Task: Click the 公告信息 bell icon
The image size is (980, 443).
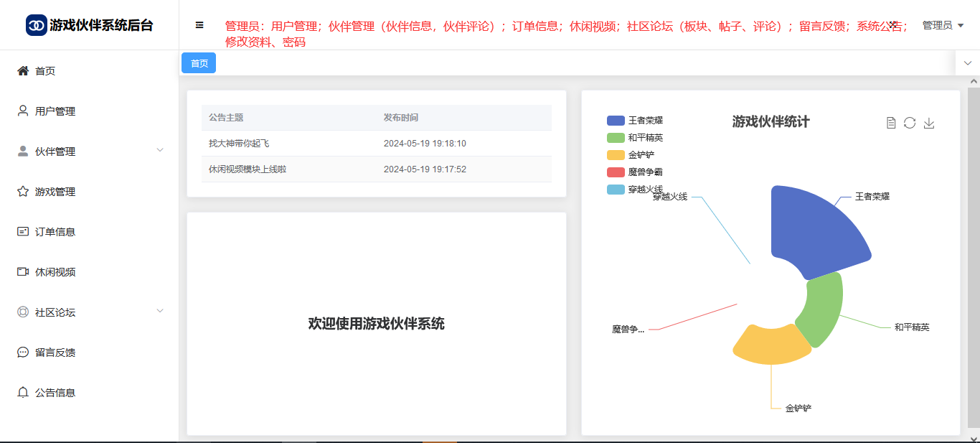Action: pos(23,393)
